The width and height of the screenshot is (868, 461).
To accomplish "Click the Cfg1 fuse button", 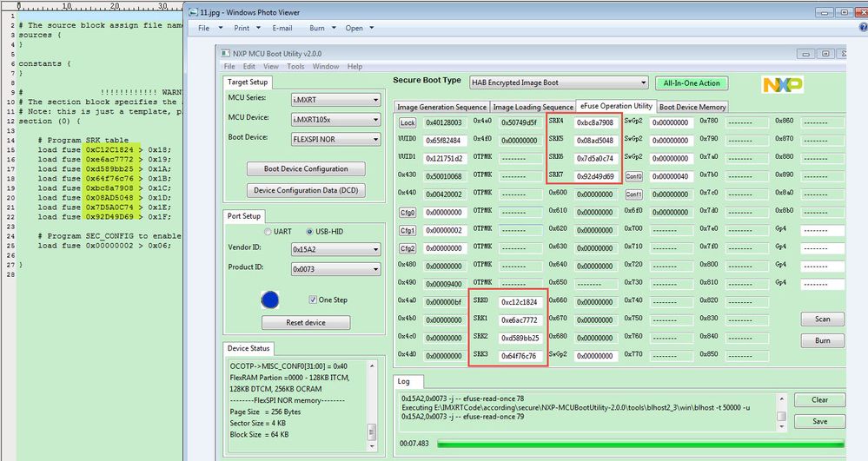I will (407, 230).
